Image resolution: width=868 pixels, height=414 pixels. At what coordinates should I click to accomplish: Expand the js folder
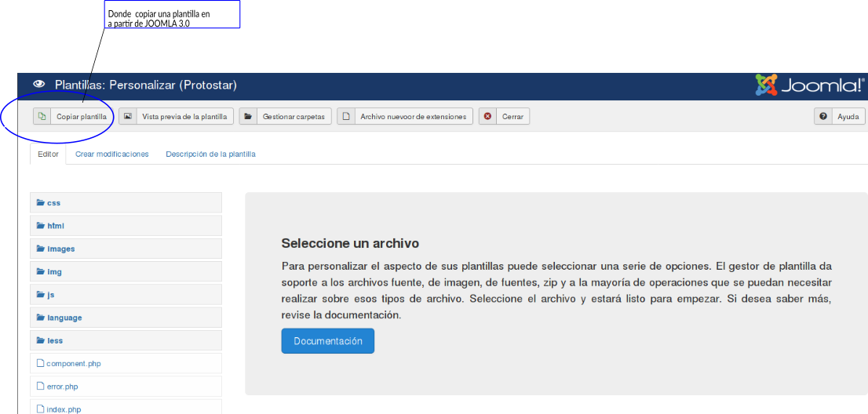coord(126,295)
